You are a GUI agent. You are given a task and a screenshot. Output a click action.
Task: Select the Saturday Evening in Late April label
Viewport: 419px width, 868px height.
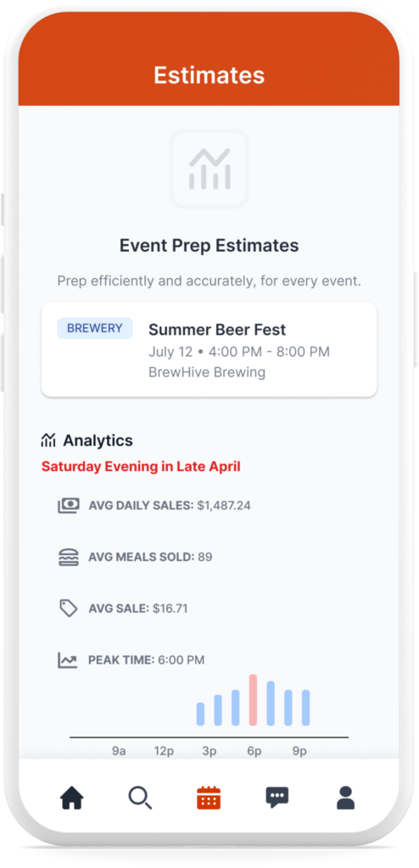pos(141,467)
